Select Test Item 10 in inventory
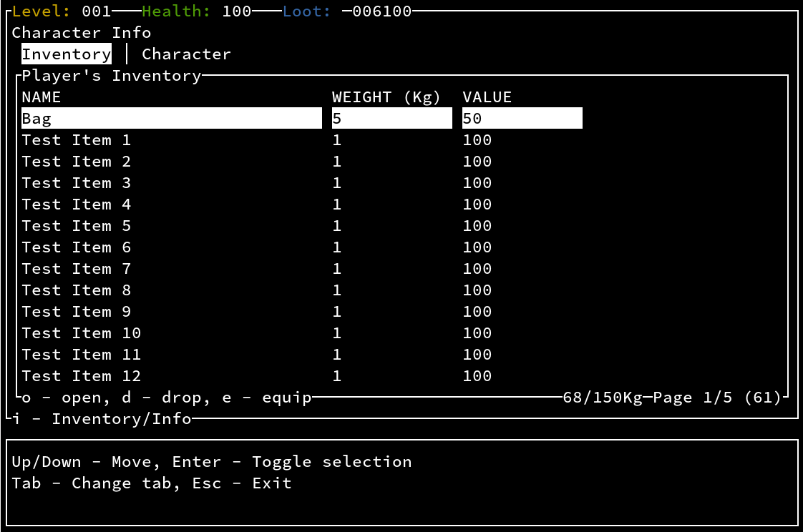803x532 pixels. [82, 333]
